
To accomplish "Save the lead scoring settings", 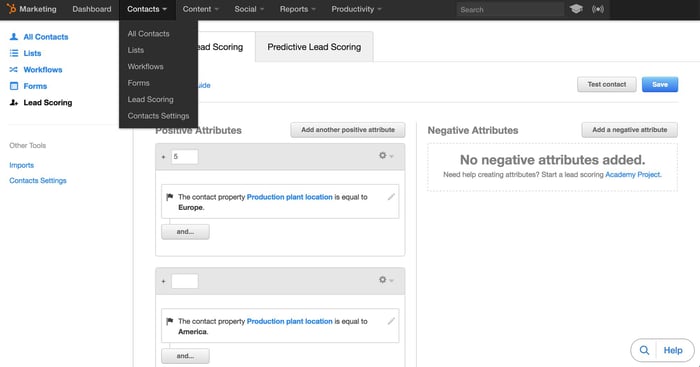I will [x=660, y=84].
